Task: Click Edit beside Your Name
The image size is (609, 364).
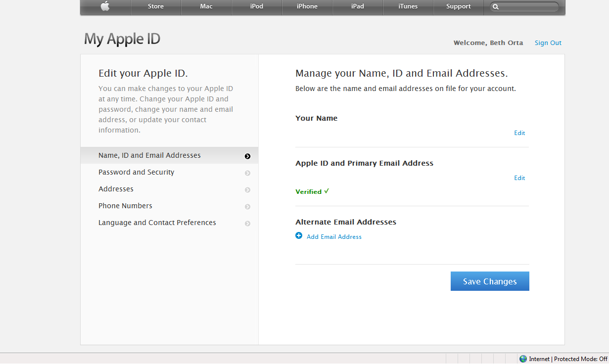Action: [x=519, y=133]
